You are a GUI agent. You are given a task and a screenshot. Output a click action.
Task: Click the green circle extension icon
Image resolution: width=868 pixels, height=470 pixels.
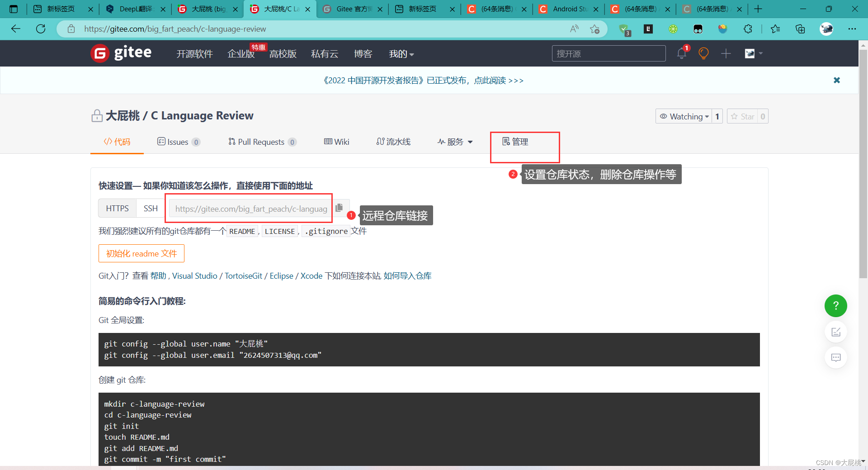673,29
